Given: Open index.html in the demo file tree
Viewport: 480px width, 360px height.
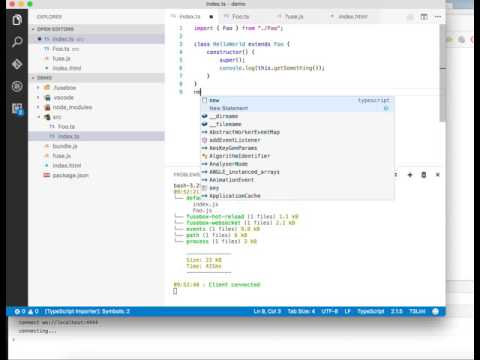Looking at the screenshot, I should pos(97,166).
